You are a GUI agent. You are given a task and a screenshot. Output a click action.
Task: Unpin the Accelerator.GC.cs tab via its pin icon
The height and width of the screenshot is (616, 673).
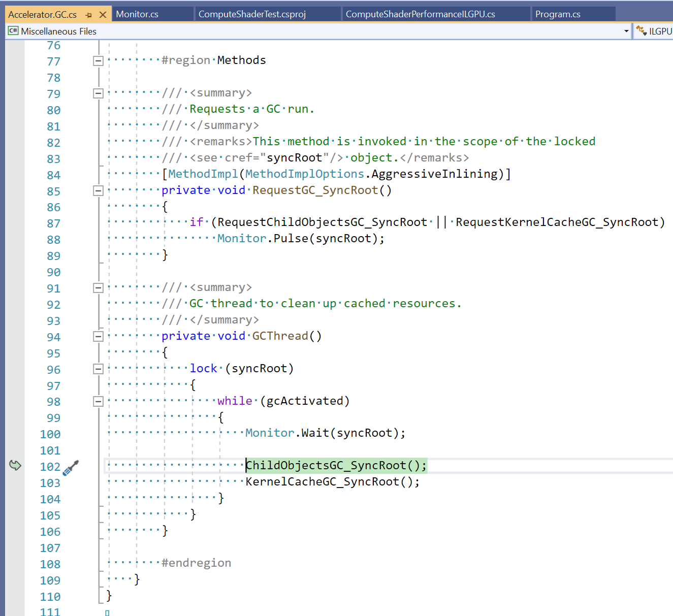tap(89, 15)
